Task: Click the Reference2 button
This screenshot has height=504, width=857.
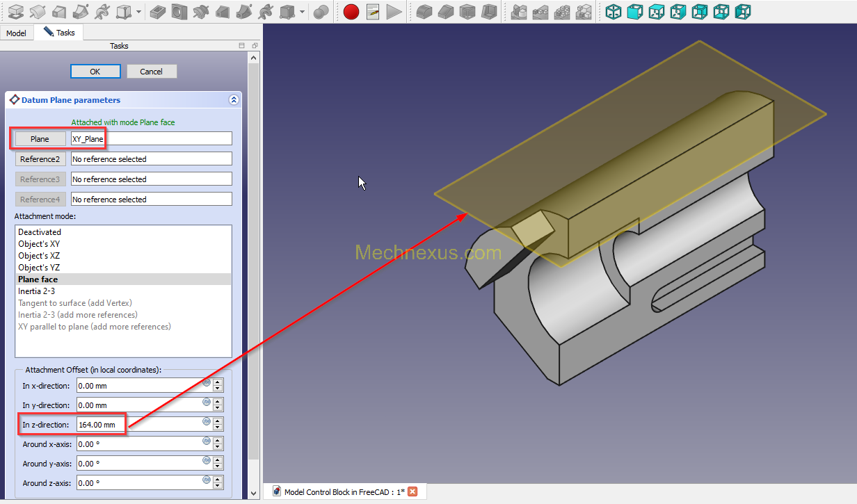Action: tap(40, 159)
